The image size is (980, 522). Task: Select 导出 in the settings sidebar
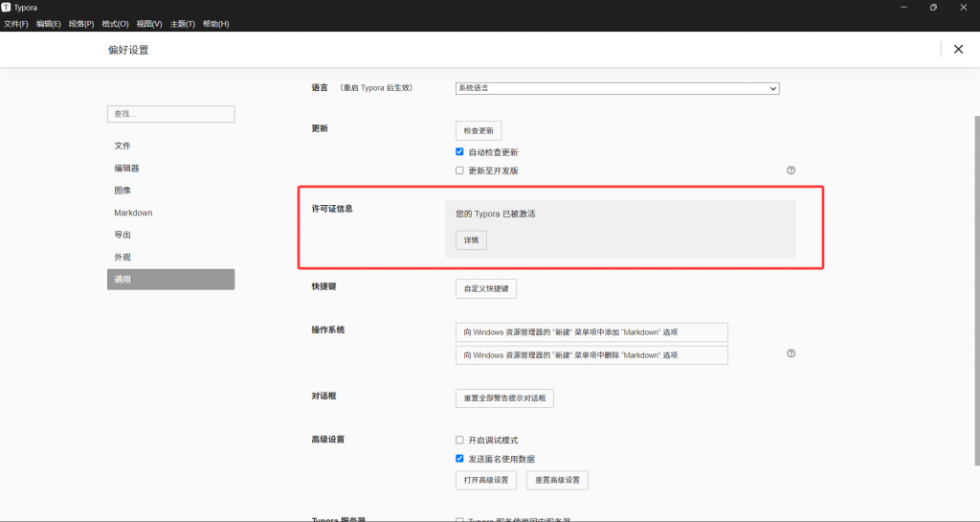[170, 235]
